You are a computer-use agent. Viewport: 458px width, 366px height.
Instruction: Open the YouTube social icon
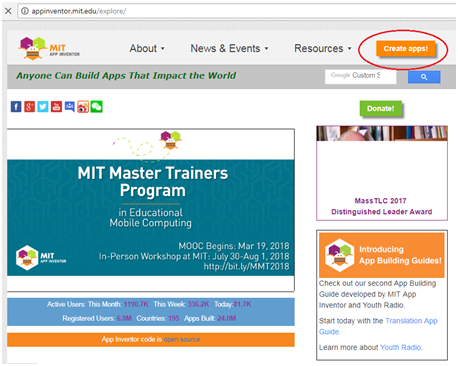pos(56,107)
